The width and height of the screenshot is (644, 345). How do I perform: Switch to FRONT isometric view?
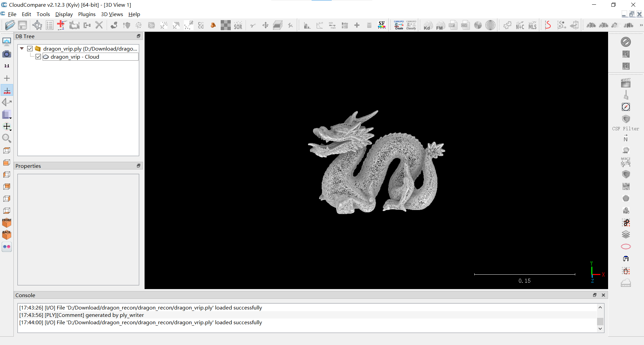point(7,223)
